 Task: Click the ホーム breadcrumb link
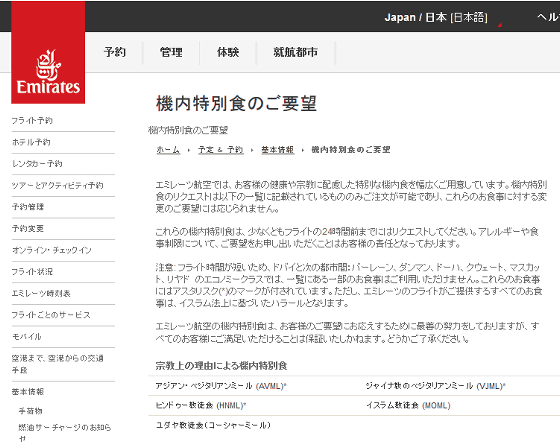pyautogui.click(x=168, y=150)
